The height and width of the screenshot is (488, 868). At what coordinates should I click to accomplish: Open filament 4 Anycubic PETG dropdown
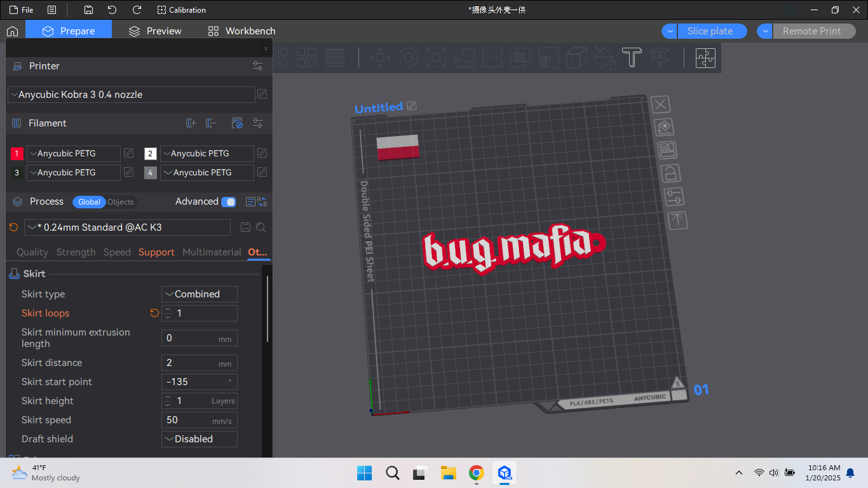(207, 173)
